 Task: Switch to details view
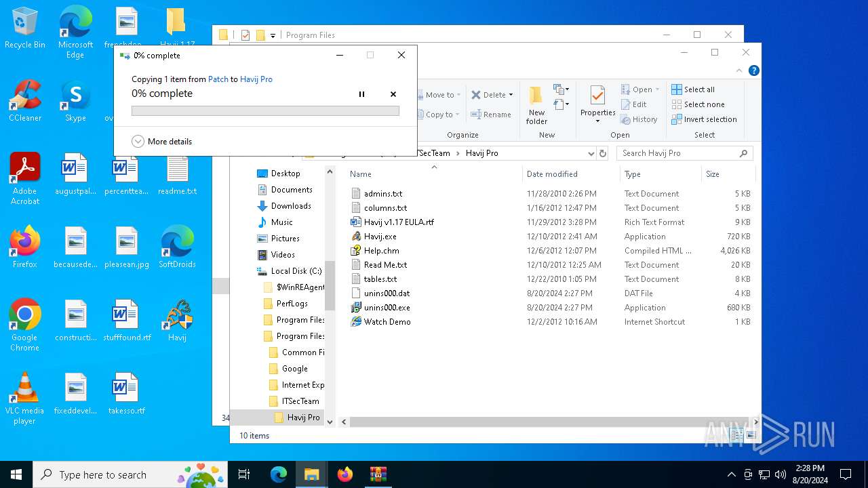736,436
